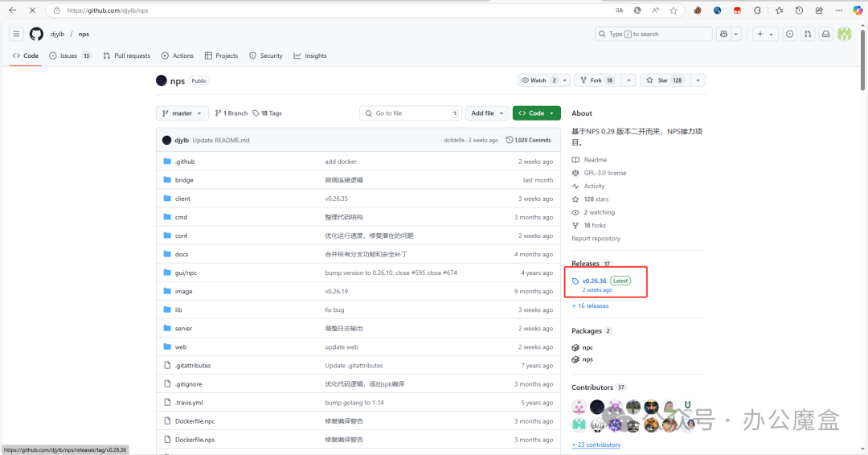Click the plus create new icon
This screenshot has width=868, height=455.
(x=760, y=34)
